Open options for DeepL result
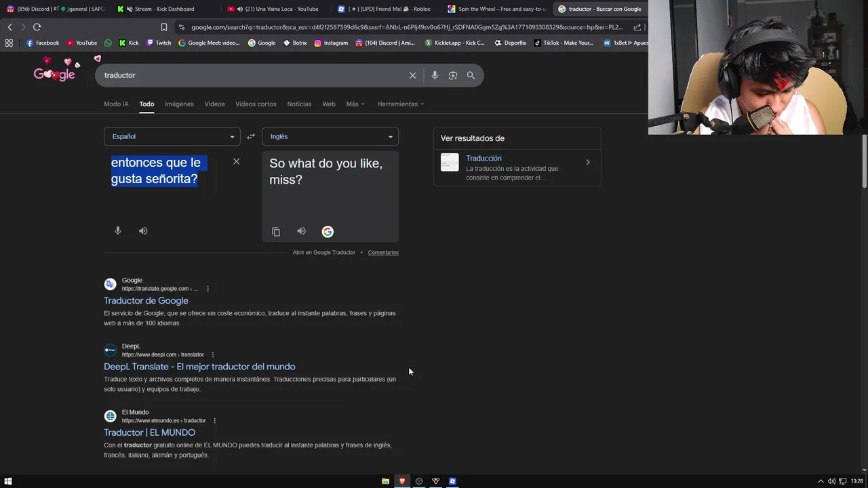 (212, 354)
